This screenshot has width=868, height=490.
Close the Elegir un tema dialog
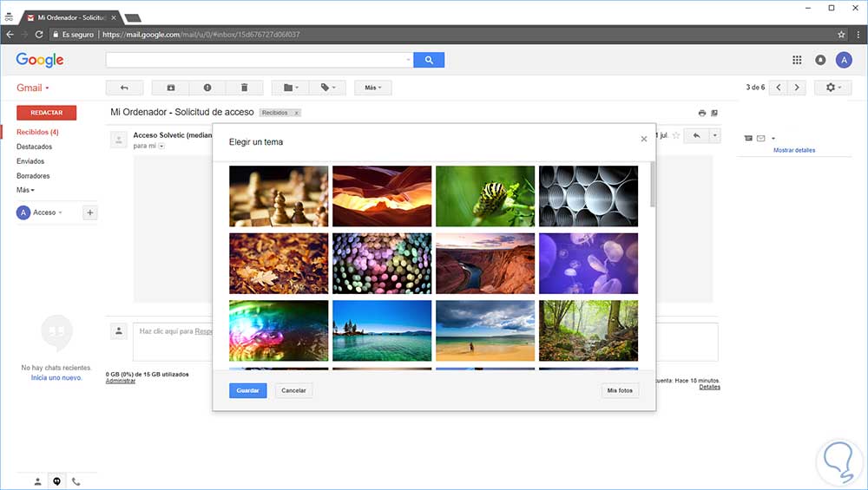644,139
